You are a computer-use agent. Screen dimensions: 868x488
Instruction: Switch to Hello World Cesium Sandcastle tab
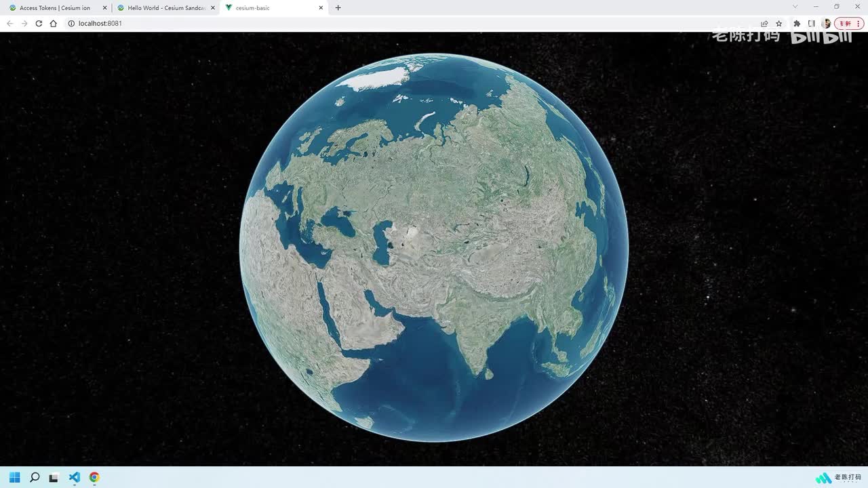[165, 8]
